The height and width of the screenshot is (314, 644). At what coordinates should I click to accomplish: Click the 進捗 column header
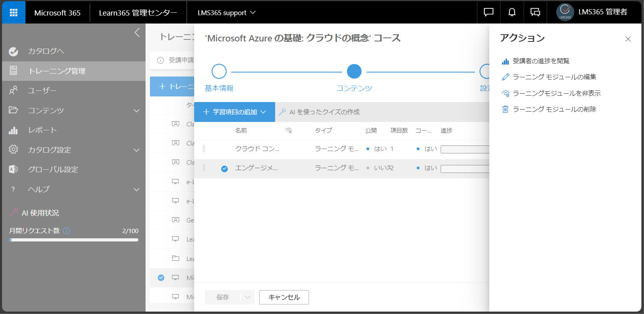[x=446, y=130]
